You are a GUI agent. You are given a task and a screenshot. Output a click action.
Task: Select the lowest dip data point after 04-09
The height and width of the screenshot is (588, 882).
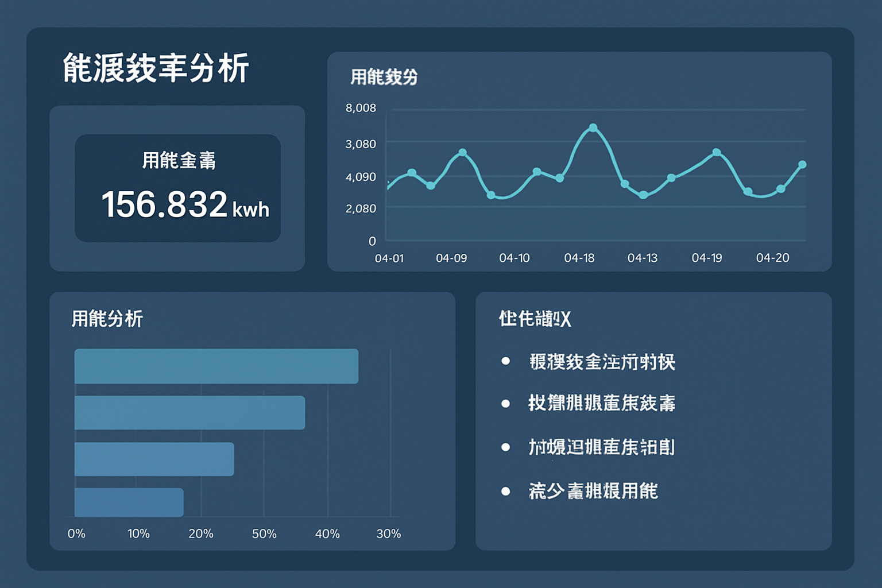[x=491, y=196]
